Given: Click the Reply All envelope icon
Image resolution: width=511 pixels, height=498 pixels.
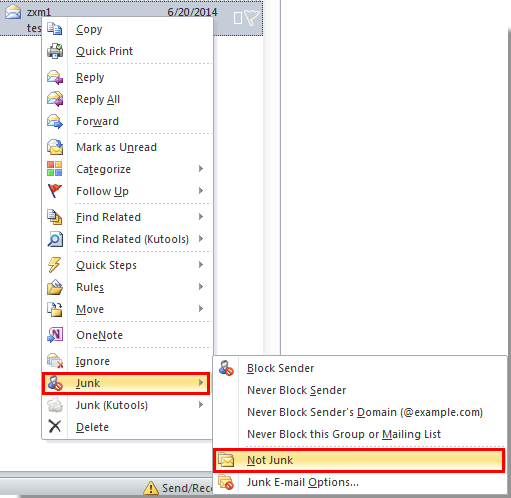Looking at the screenshot, I should coord(55,99).
